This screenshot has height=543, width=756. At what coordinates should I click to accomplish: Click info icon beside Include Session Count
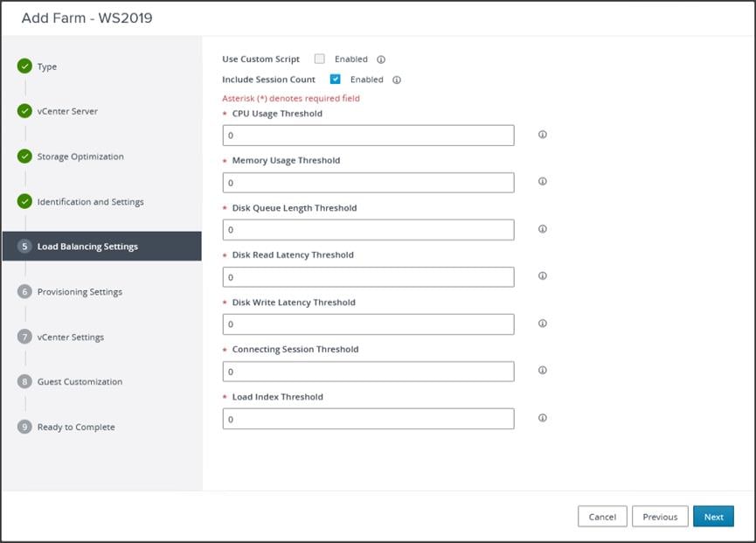(397, 80)
